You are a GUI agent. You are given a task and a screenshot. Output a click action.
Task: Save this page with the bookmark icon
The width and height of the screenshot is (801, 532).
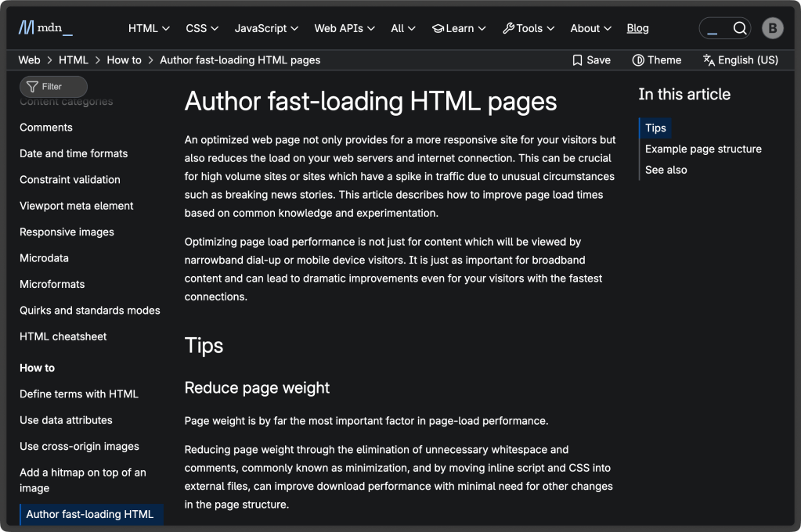coord(578,60)
